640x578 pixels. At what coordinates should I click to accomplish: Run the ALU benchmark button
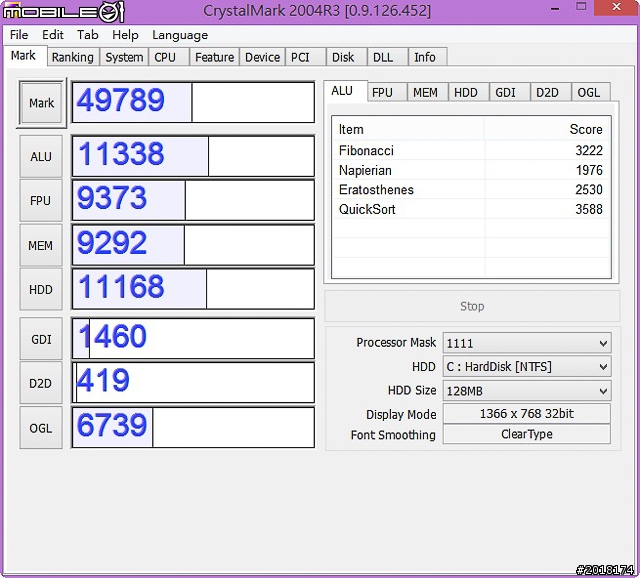41,156
